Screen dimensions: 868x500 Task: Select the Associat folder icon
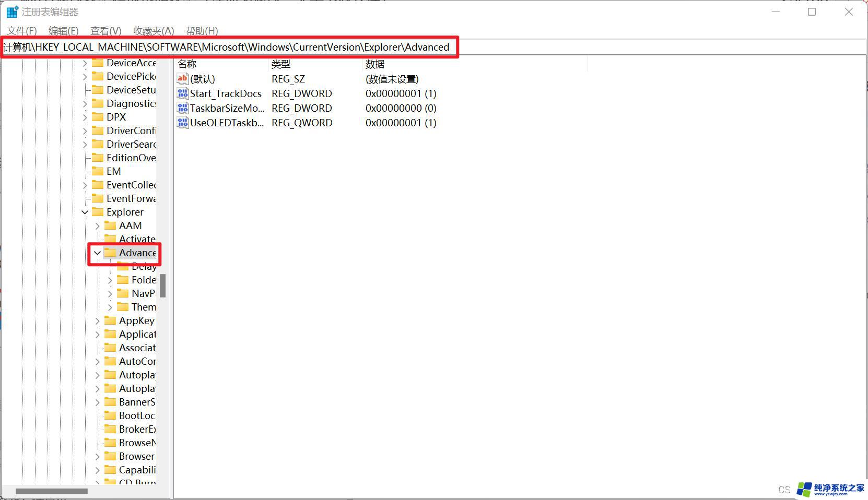click(x=110, y=348)
